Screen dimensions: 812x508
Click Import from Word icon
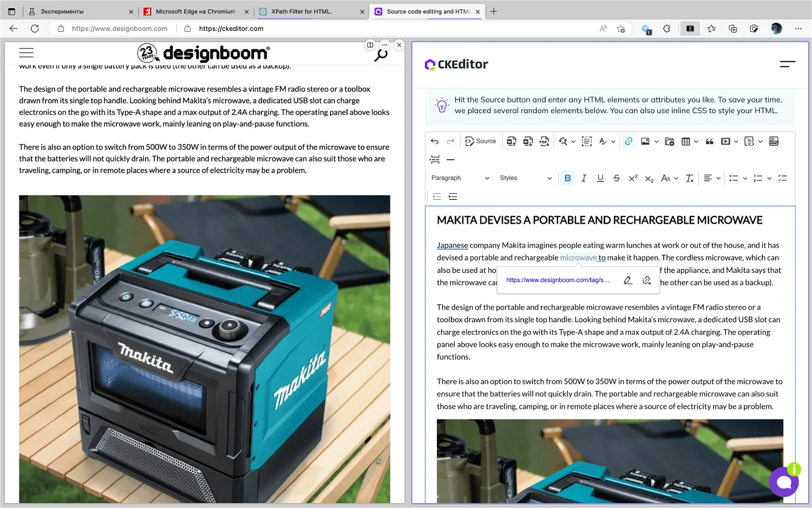[x=512, y=141]
